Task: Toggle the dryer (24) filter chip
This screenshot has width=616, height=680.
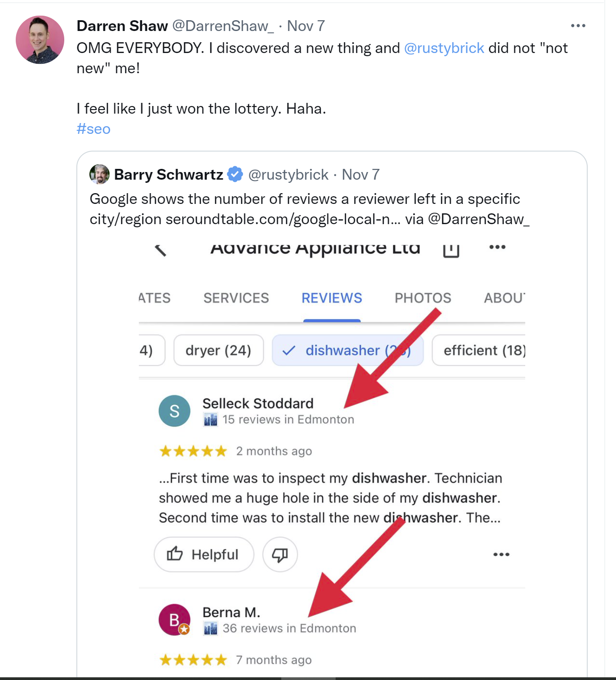Action: pyautogui.click(x=218, y=350)
